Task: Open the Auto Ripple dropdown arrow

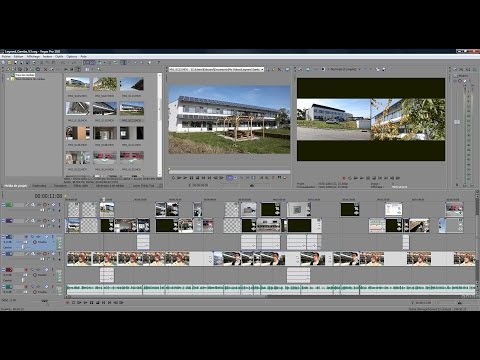Action: pyautogui.click(x=104, y=62)
